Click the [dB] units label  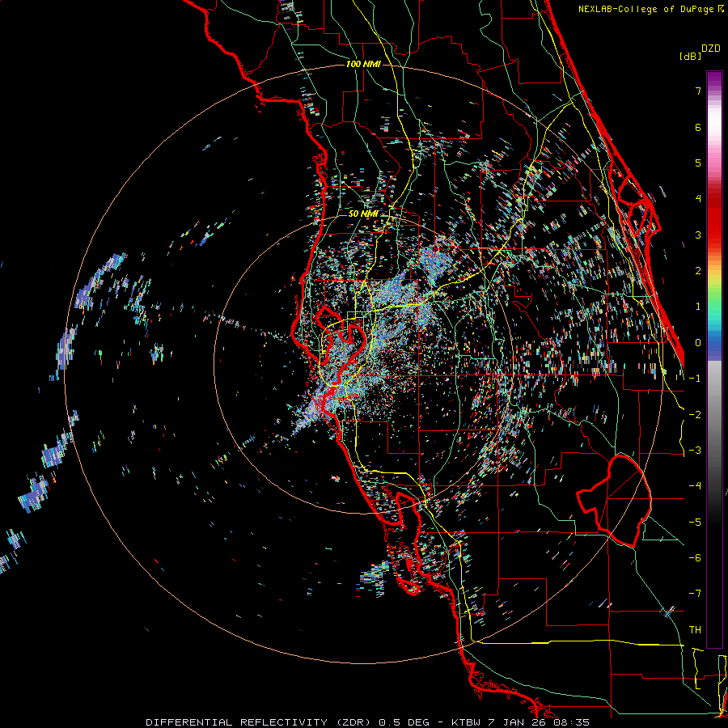click(x=690, y=56)
